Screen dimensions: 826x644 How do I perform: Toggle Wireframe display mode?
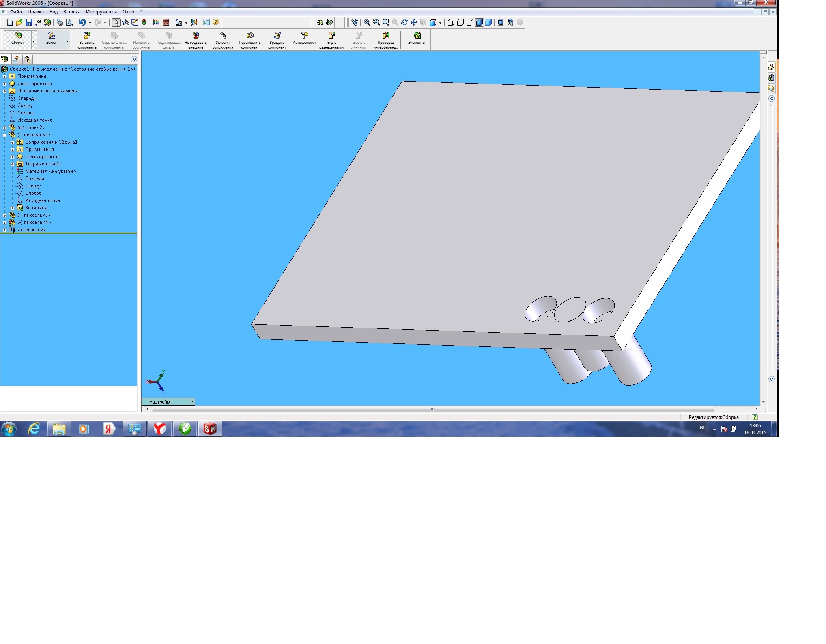[451, 22]
